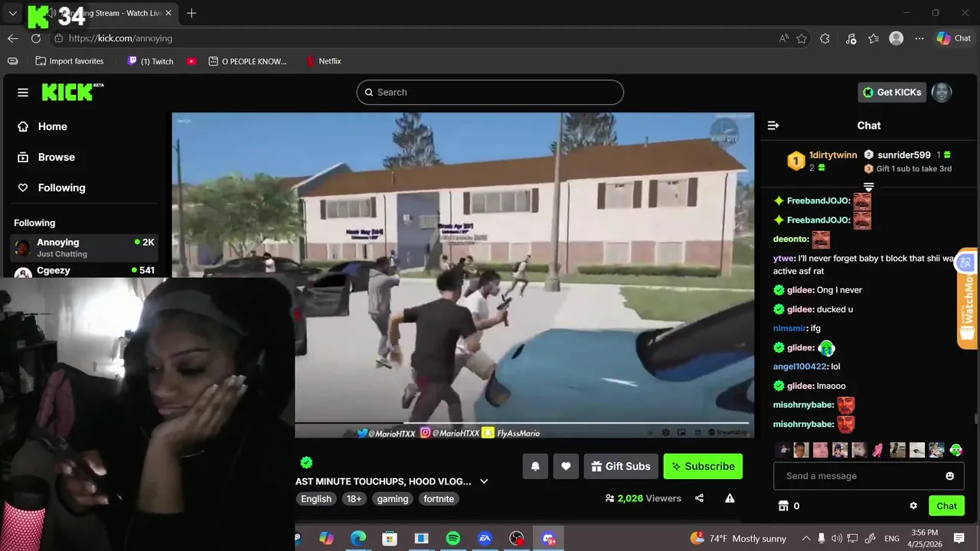980x551 pixels.
Task: Share the stream using share icon
Action: (699, 498)
